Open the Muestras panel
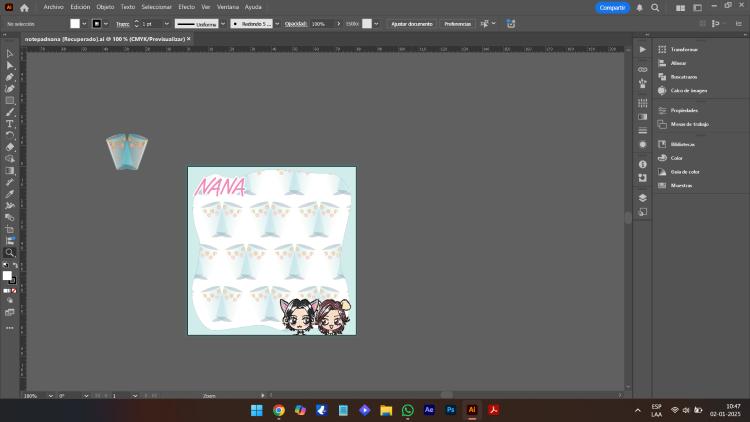This screenshot has width=750, height=422. 681,185
